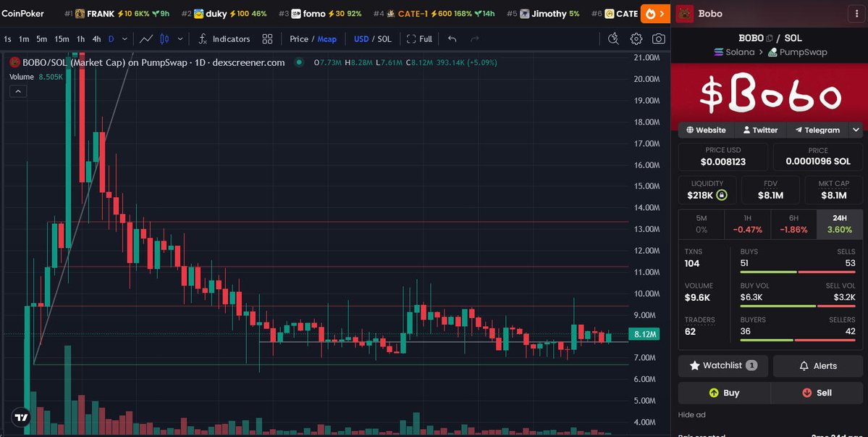The image size is (868, 437).
Task: Click the liquidity lock icon
Action: click(x=721, y=195)
